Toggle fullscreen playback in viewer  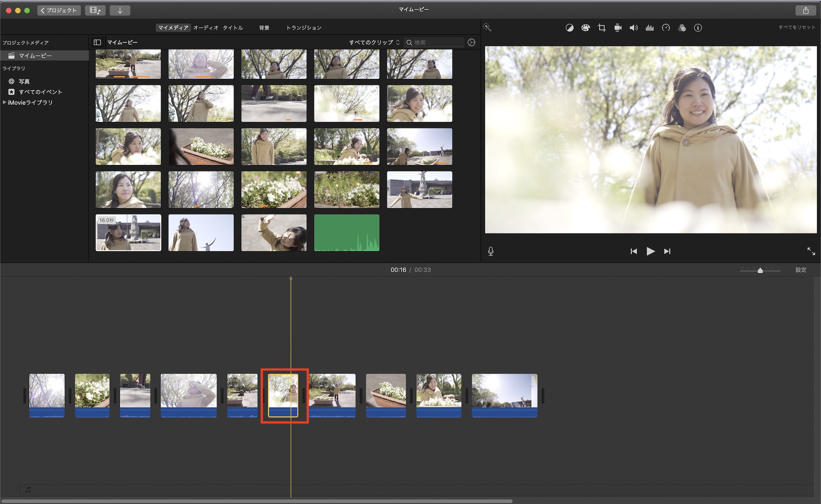coord(811,251)
